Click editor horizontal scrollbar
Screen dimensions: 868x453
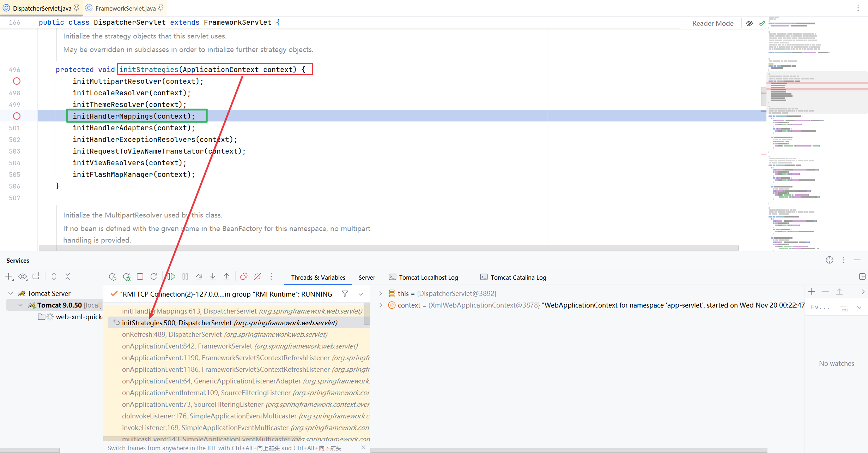(388, 248)
